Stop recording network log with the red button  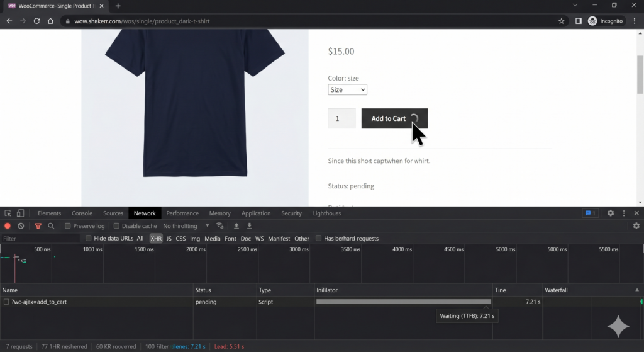(8, 226)
